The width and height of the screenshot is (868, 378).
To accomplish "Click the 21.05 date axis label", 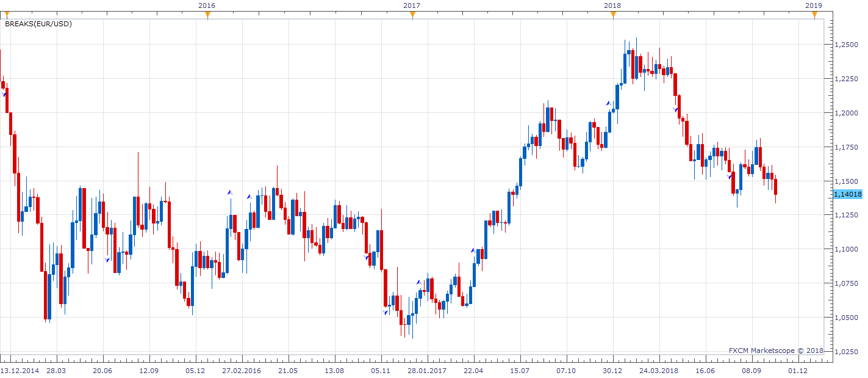I will click(288, 371).
